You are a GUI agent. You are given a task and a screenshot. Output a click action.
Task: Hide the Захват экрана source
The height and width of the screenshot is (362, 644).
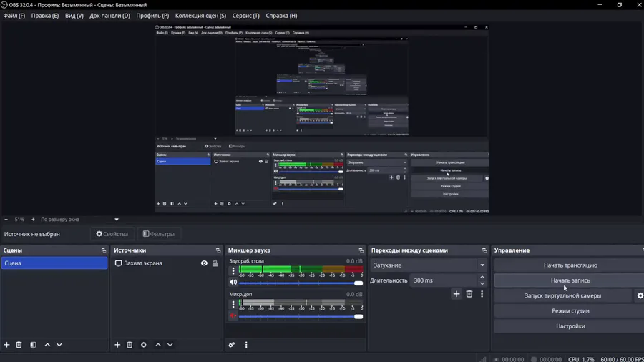coord(204,263)
